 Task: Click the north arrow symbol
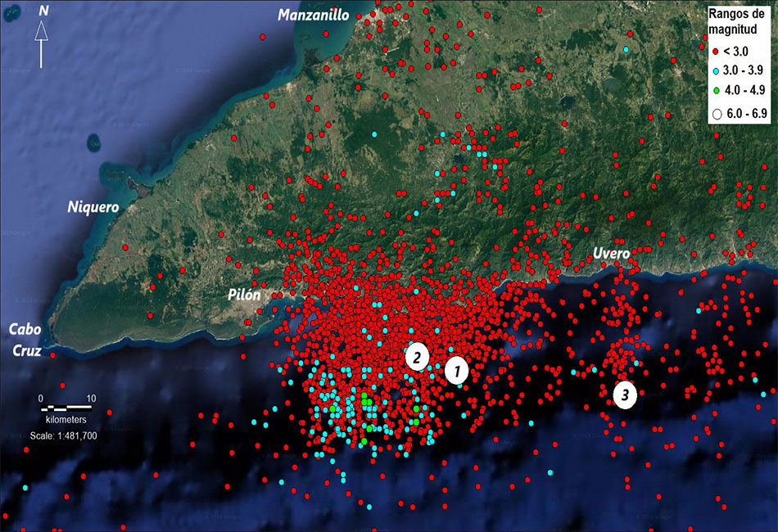pyautogui.click(x=42, y=39)
